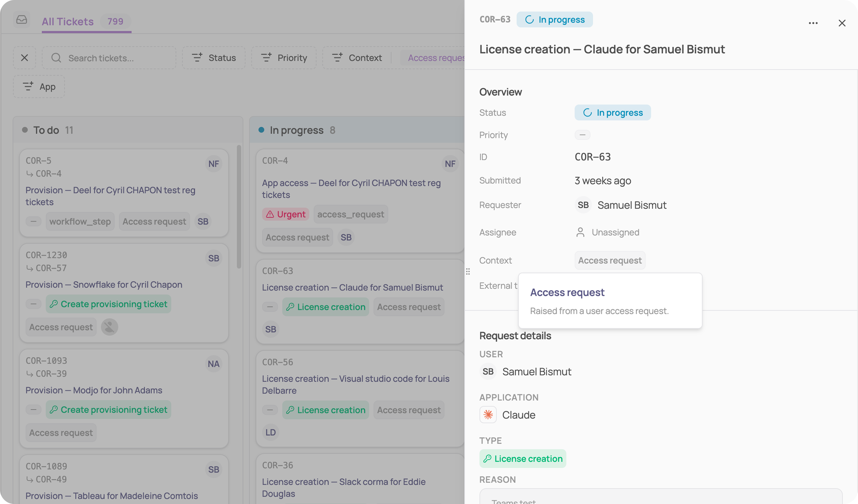Viewport: 858px width, 504px height.
Task: Open License creation — Slack corma for Eddie Douglas
Action: click(343, 488)
